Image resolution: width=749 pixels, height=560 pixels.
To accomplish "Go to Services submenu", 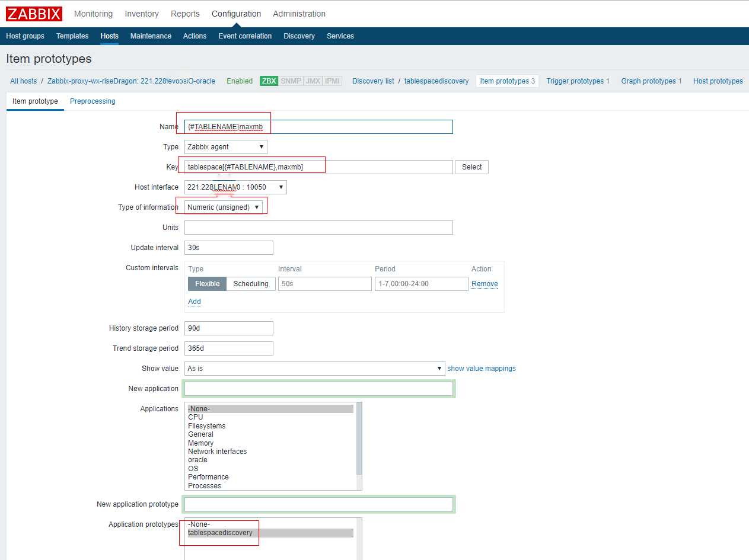I will [x=340, y=36].
